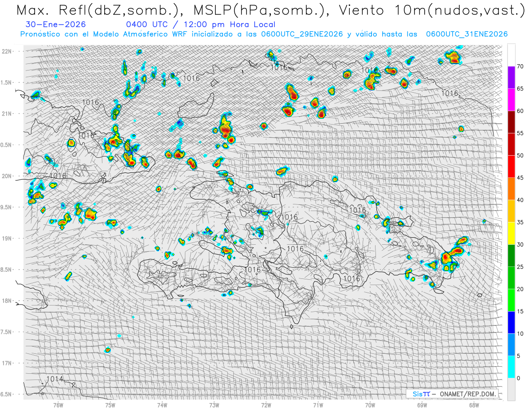Click the '70W' longitude label
The image size is (532, 411).
(x=370, y=405)
